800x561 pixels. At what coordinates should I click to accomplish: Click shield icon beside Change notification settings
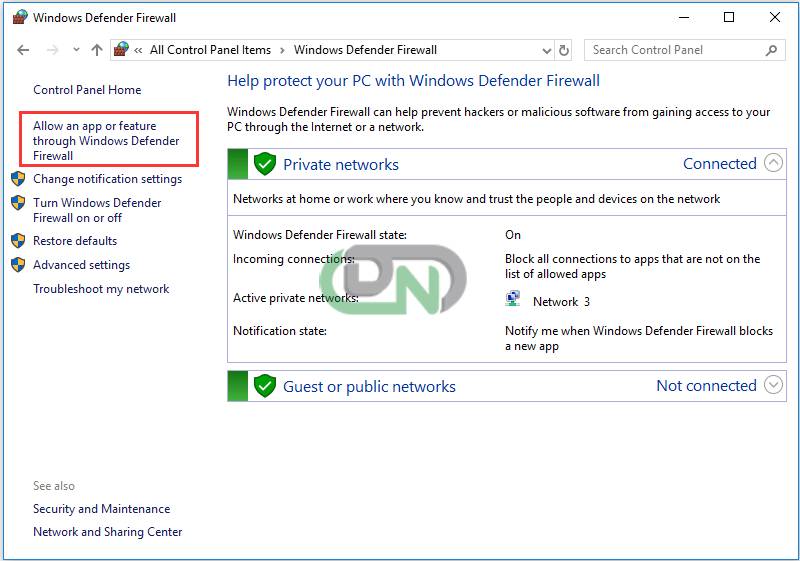pyautogui.click(x=18, y=179)
